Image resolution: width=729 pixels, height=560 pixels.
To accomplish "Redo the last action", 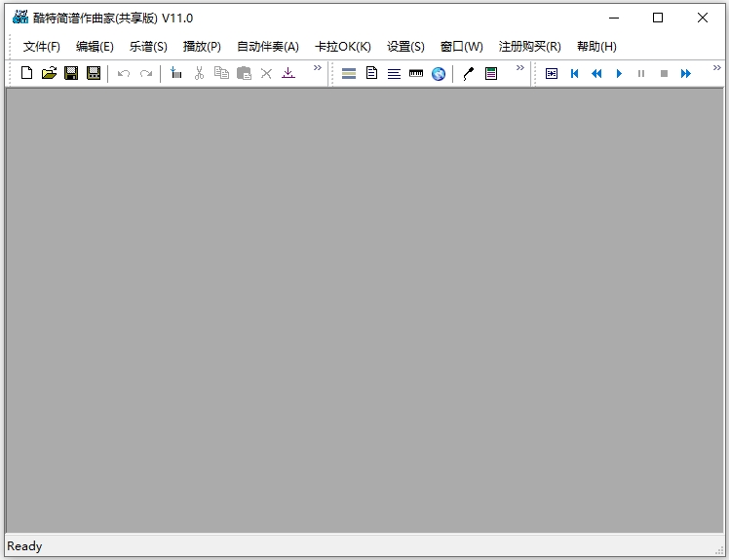I will tap(146, 73).
